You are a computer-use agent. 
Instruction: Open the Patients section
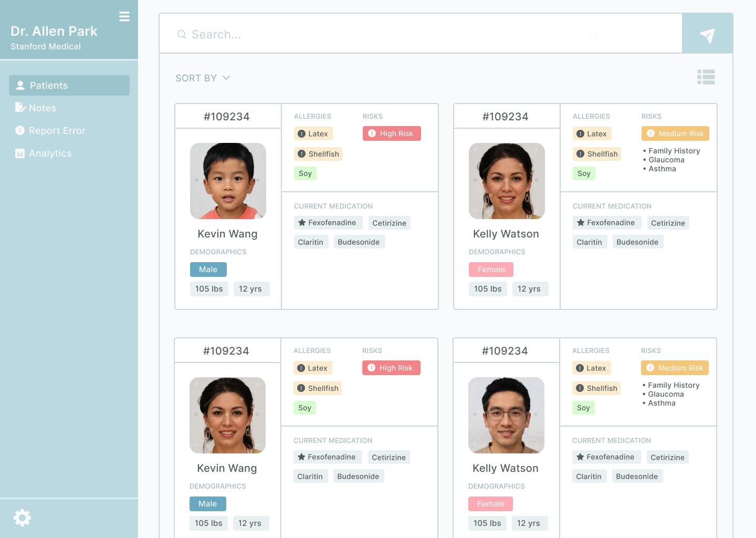tap(69, 85)
